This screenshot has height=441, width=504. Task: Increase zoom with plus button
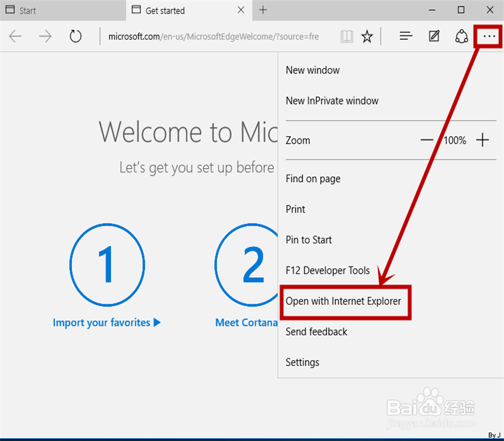coord(483,140)
